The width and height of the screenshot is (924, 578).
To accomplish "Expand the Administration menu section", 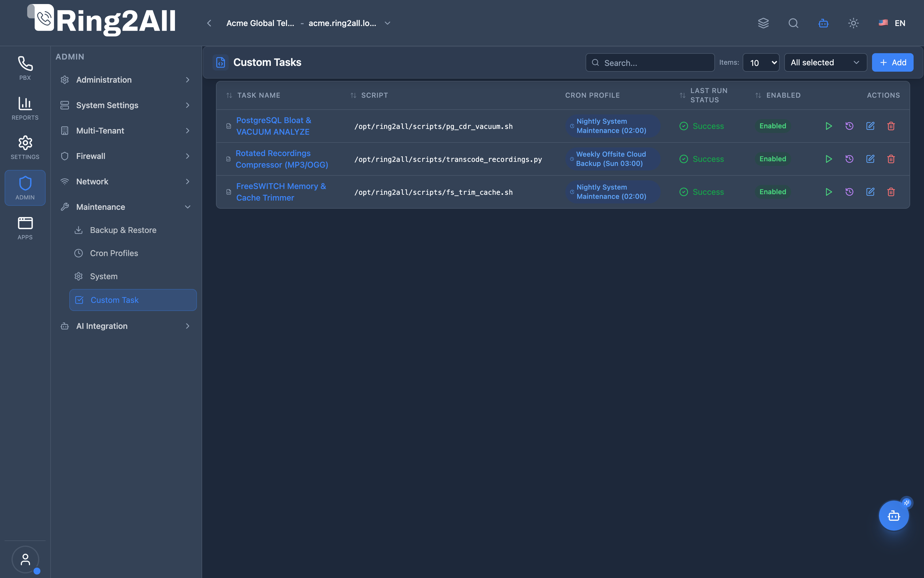I will [126, 80].
